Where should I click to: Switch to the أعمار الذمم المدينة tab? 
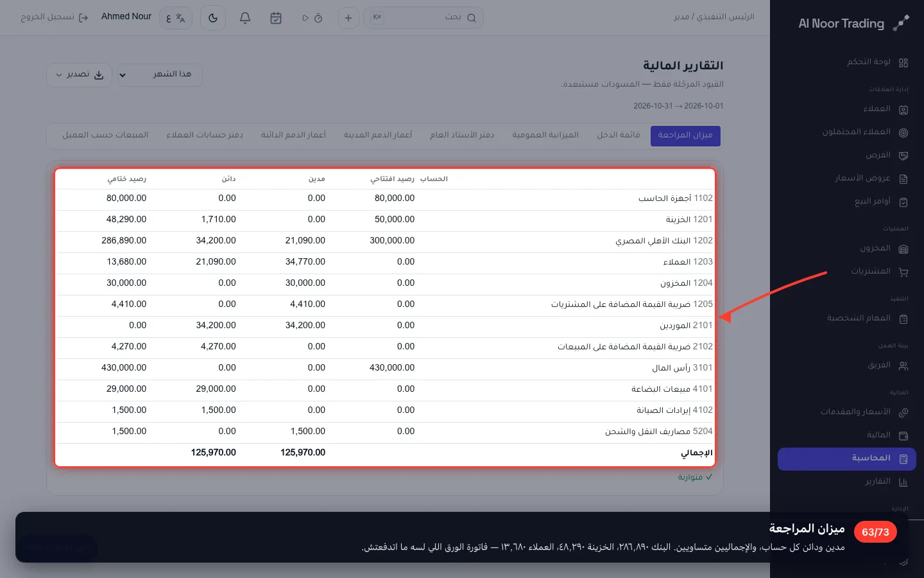378,135
